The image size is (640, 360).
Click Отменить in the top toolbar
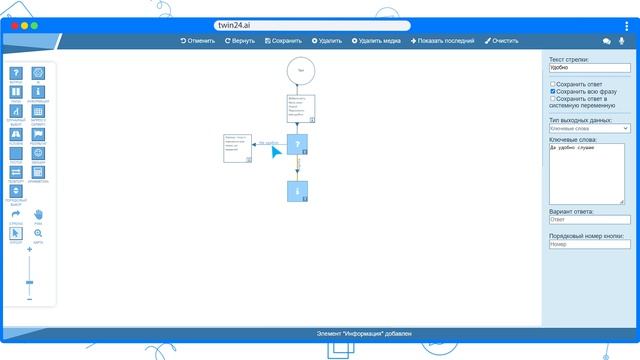[x=198, y=41]
